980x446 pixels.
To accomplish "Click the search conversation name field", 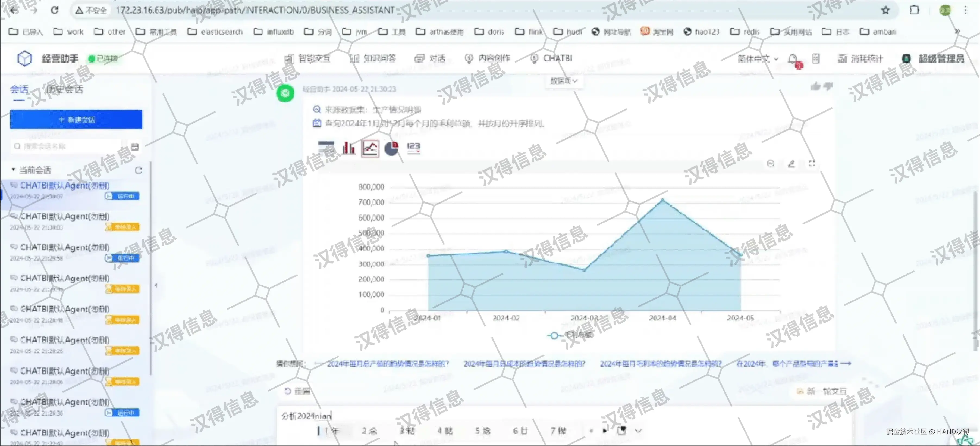I will [68, 146].
